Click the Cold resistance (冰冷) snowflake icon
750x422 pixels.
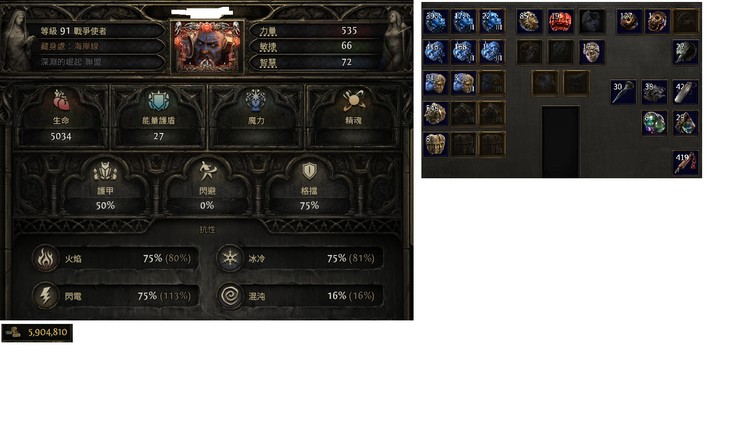tap(230, 258)
